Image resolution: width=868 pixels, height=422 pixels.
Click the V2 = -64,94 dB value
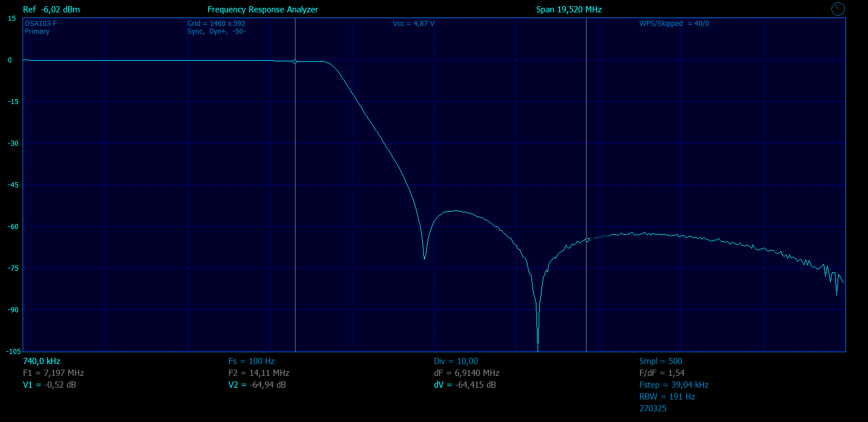tap(257, 385)
